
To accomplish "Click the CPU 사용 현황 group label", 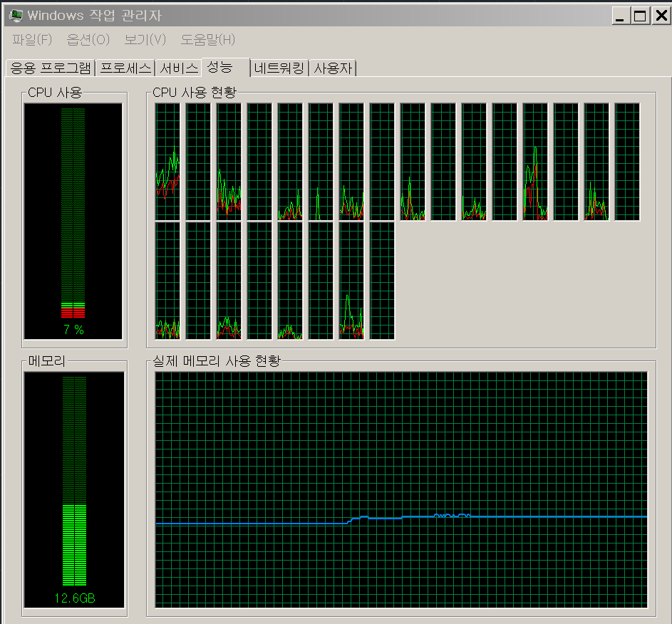I will (195, 93).
